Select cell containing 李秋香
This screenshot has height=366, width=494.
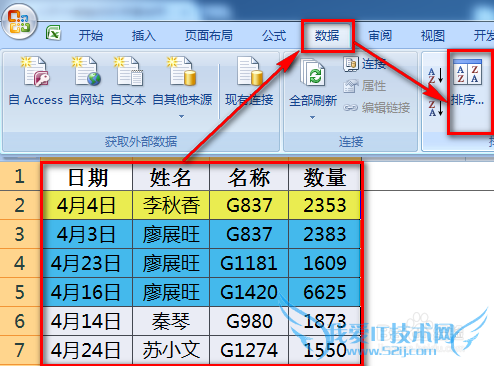tap(171, 205)
